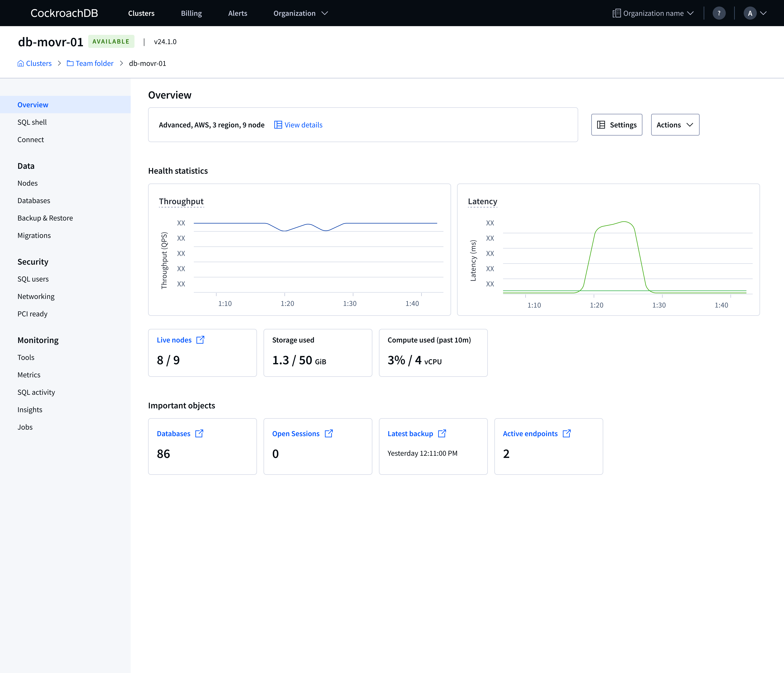Viewport: 784px width, 673px height.
Task: Select Overview in the sidebar
Action: click(x=65, y=105)
